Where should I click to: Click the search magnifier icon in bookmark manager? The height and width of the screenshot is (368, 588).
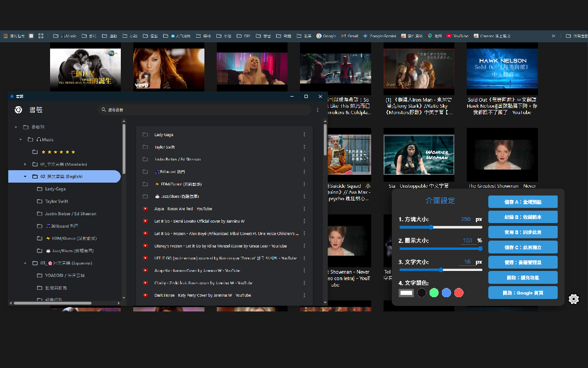[x=104, y=110]
